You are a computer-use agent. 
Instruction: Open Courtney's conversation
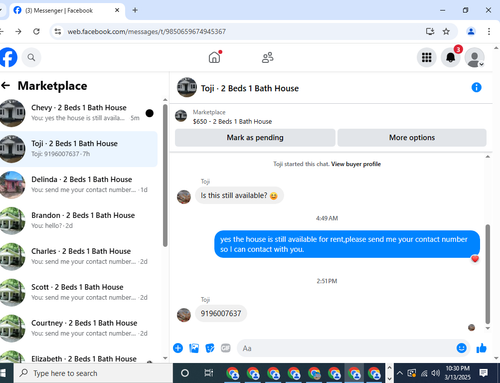79,328
